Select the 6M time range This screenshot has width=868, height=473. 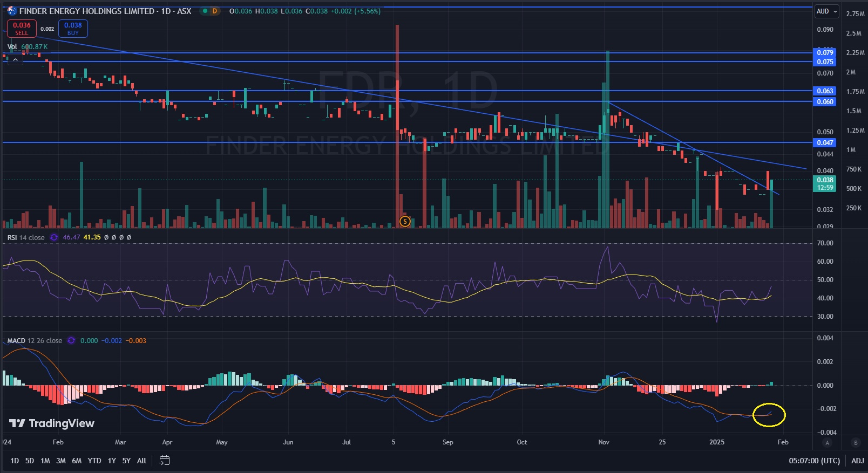tap(77, 461)
